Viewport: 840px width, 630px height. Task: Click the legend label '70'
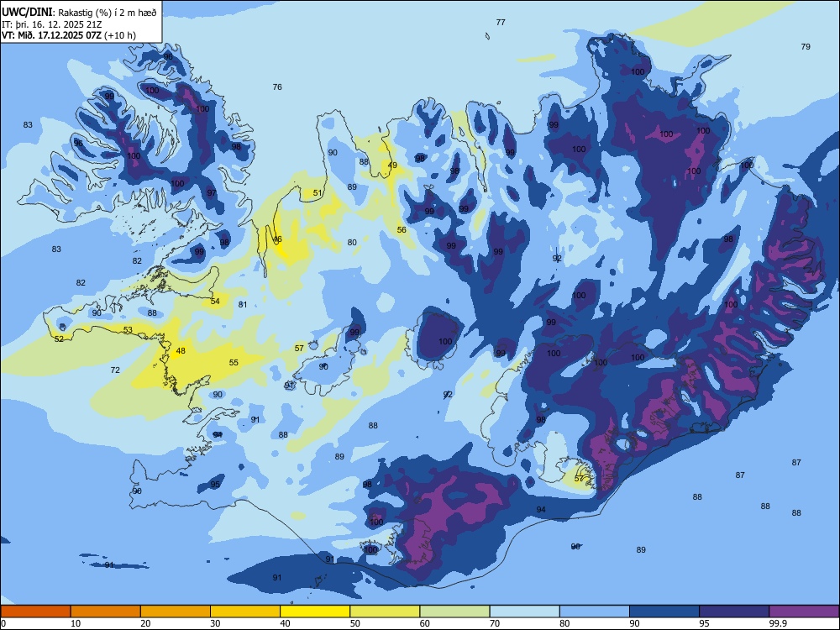[x=495, y=623]
